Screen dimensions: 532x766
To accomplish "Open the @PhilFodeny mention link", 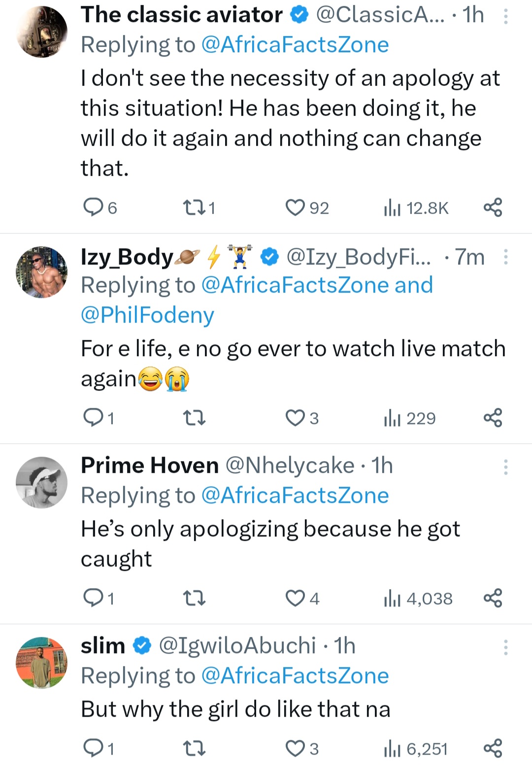I will (x=147, y=315).
